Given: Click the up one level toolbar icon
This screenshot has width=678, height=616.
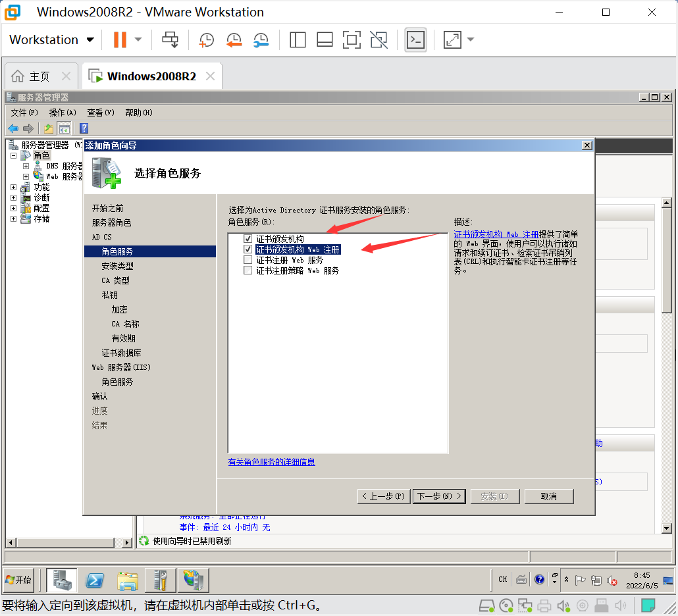Looking at the screenshot, I should (x=49, y=128).
